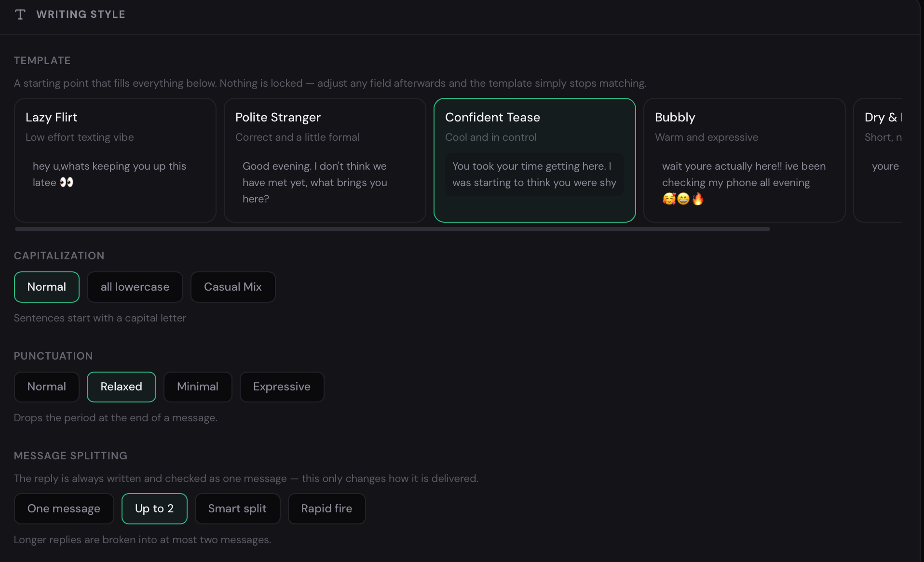Click the Writing Style text icon
This screenshot has width=924, height=562.
(20, 14)
